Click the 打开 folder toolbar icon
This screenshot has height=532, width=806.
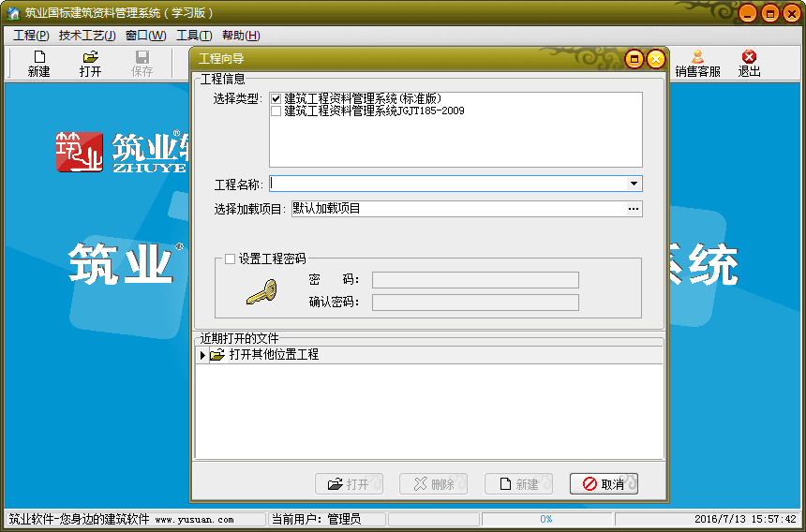tap(91, 63)
